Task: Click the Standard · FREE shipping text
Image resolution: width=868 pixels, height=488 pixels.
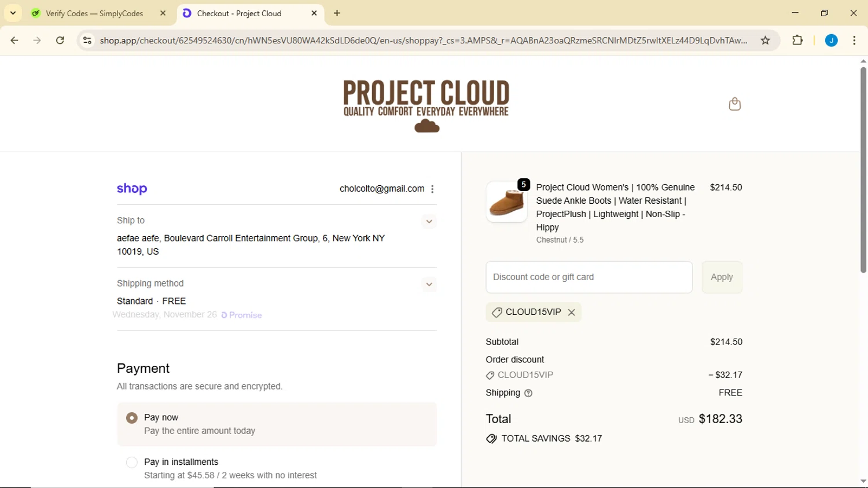Action: point(152,301)
